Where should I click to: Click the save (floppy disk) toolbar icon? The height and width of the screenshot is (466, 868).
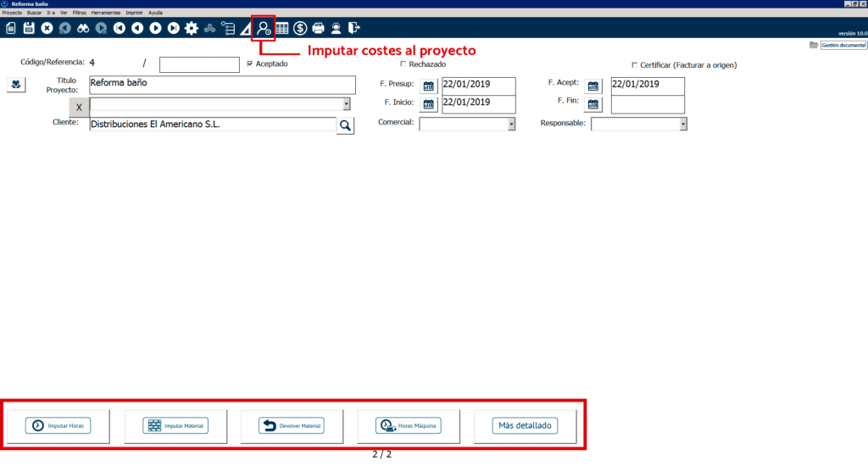click(29, 28)
